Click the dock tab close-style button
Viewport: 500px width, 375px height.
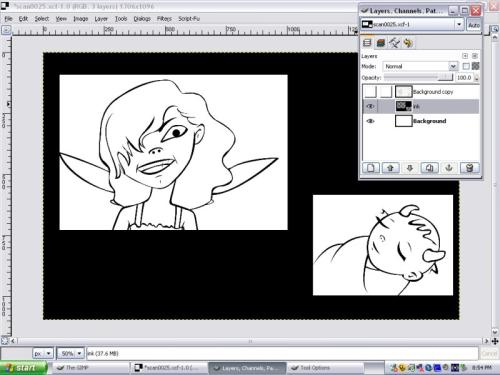(475, 56)
